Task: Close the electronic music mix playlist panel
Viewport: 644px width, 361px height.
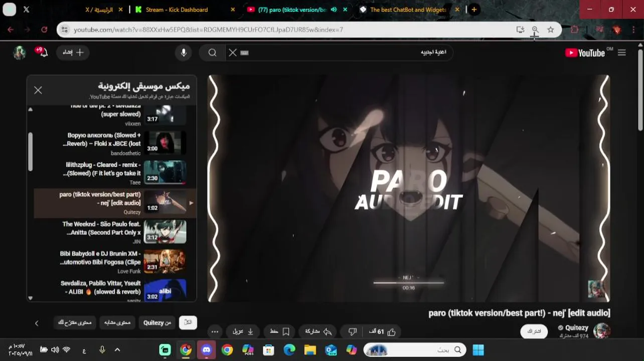Action: click(38, 90)
